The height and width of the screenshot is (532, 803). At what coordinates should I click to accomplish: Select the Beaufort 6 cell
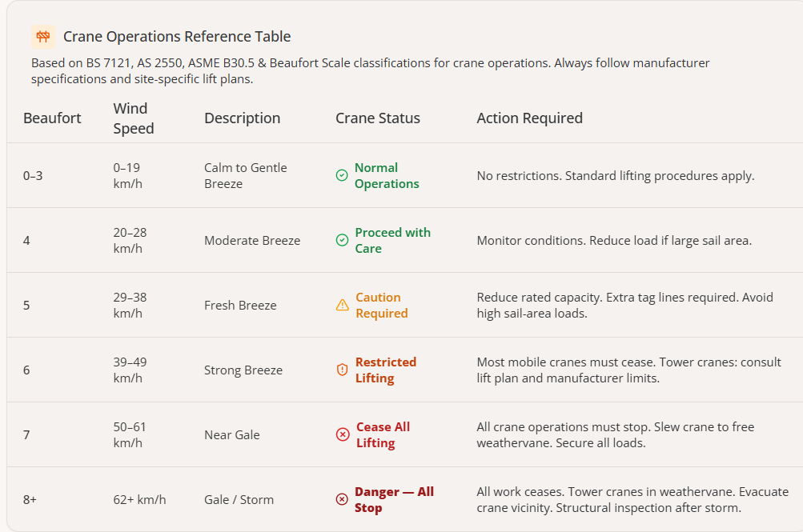tap(26, 370)
